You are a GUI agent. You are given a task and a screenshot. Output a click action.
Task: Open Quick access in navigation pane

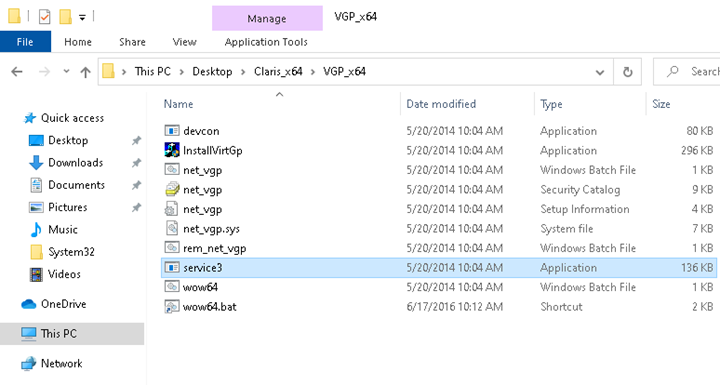pyautogui.click(x=72, y=118)
